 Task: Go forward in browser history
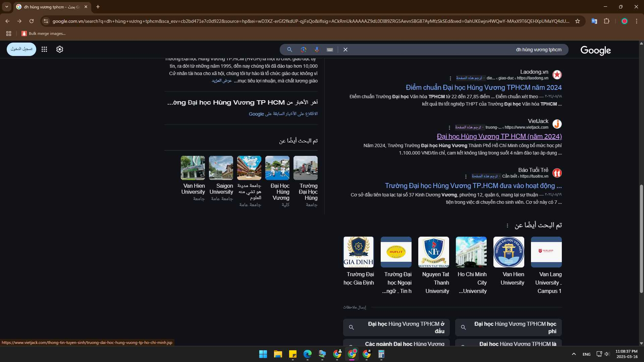point(19,21)
